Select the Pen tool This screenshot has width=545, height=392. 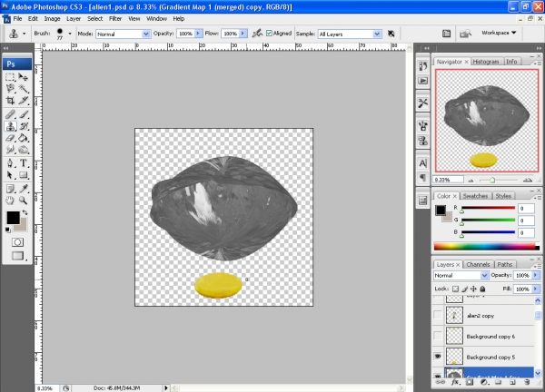click(10, 162)
